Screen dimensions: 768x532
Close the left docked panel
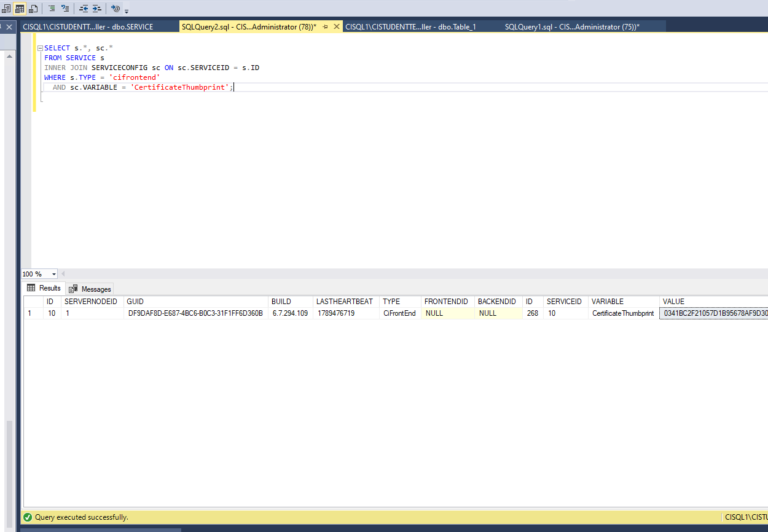coord(9,27)
